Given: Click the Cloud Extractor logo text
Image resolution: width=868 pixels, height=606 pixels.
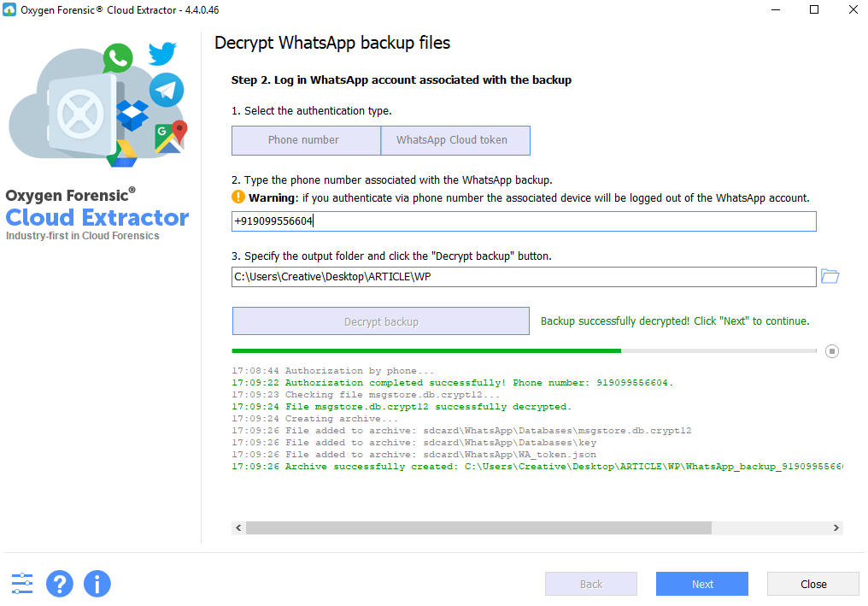Looking at the screenshot, I should point(97,218).
